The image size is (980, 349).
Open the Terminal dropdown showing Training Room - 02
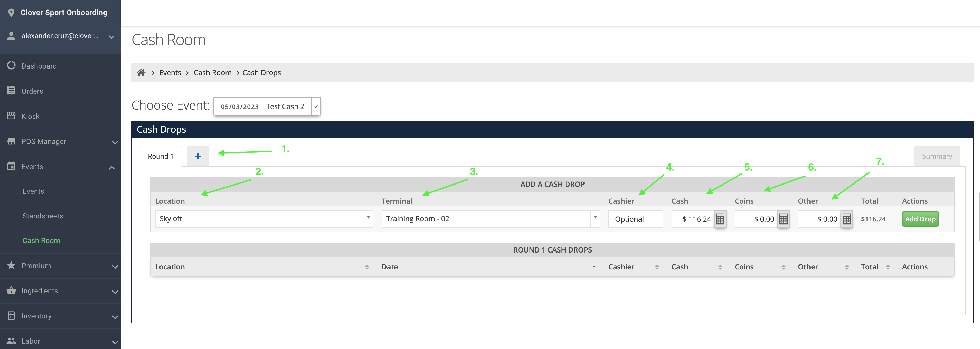coord(490,219)
